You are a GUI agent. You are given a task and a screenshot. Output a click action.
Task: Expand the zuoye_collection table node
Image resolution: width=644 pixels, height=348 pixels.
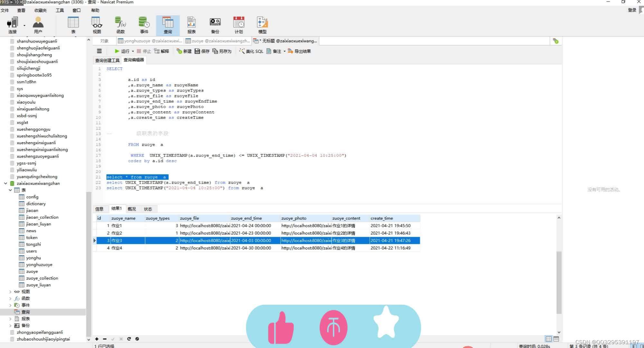point(42,278)
